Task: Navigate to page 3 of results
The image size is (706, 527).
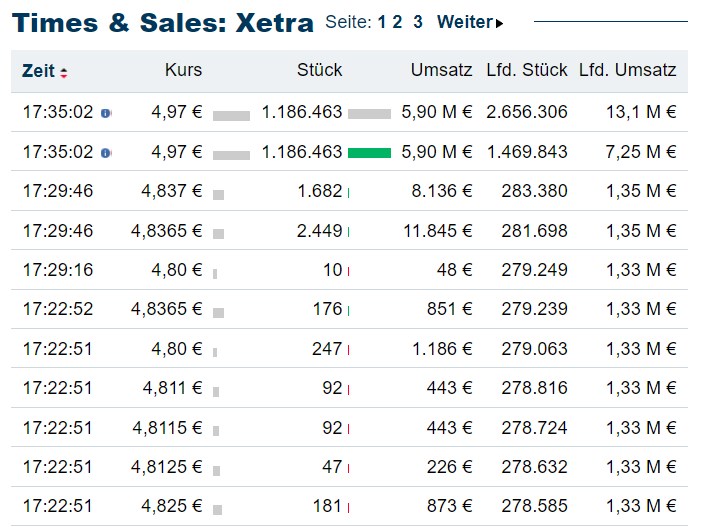Action: (418, 22)
